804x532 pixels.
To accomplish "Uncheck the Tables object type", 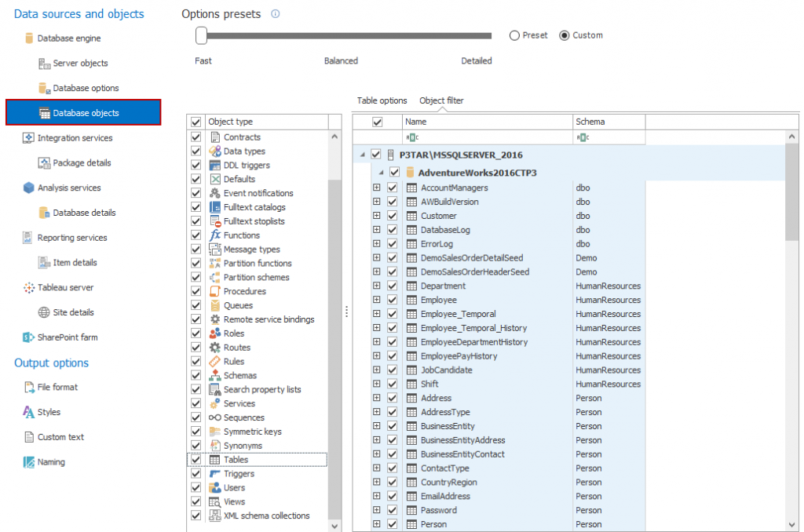I will pyautogui.click(x=194, y=459).
